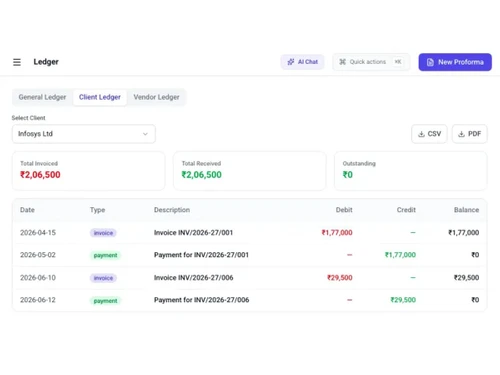This screenshot has width=500, height=375.
Task: Click the Date column header
Action: [x=27, y=210]
